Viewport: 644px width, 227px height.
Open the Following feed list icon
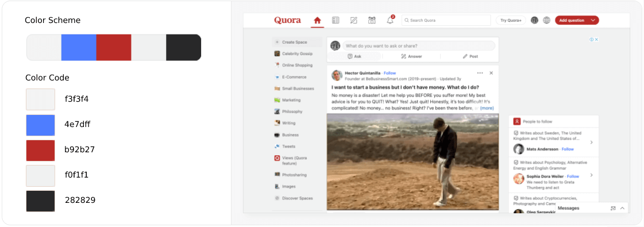(336, 20)
